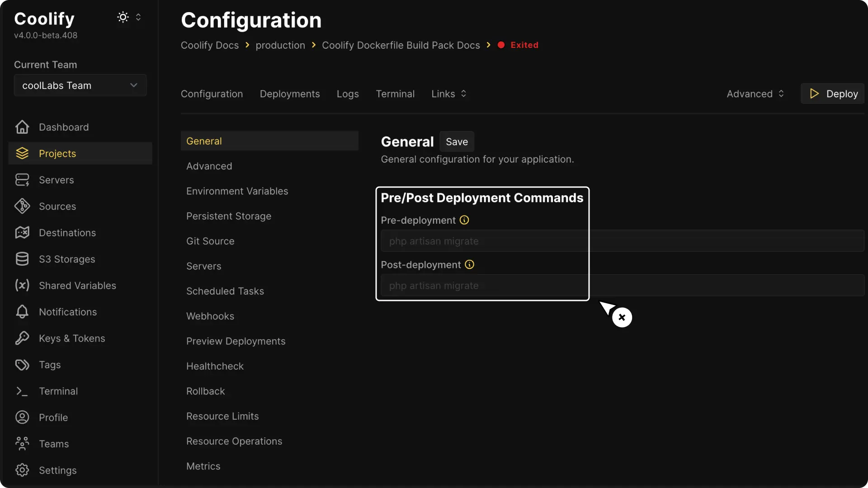Expand the Links menu chevron
The width and height of the screenshot is (868, 488).
click(x=464, y=94)
